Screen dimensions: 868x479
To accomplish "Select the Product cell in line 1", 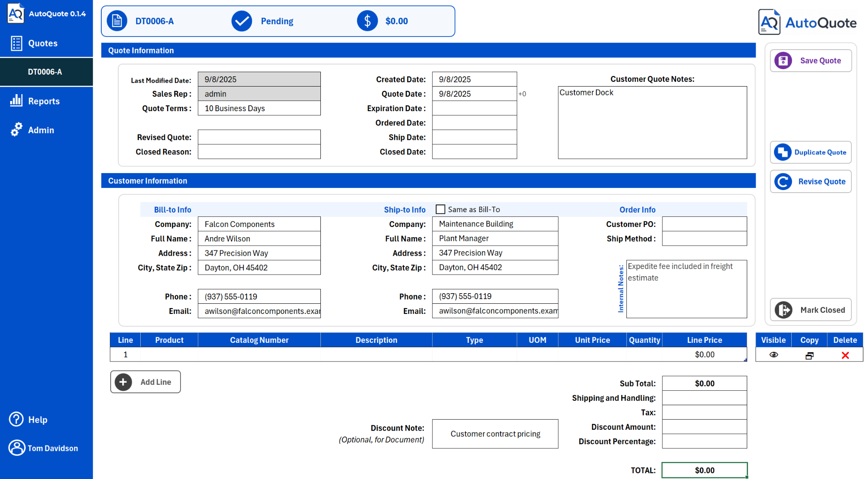I will tap(169, 354).
